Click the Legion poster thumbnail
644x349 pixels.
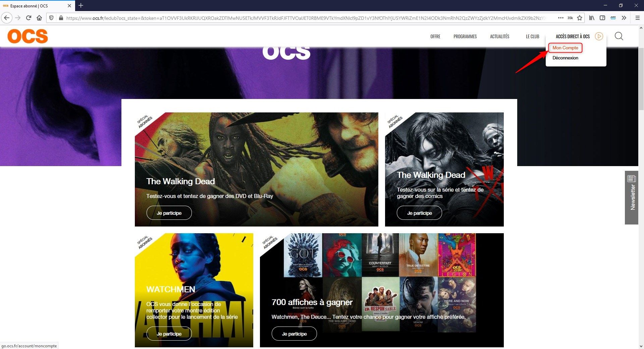click(x=457, y=255)
